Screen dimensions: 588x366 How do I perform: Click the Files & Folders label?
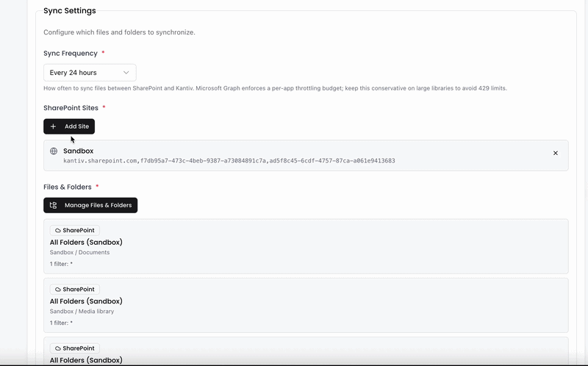pos(68,187)
